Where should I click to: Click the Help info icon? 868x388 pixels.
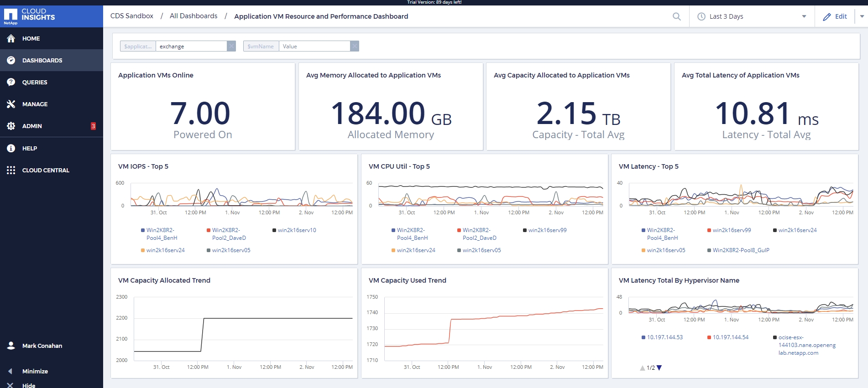coord(11,149)
